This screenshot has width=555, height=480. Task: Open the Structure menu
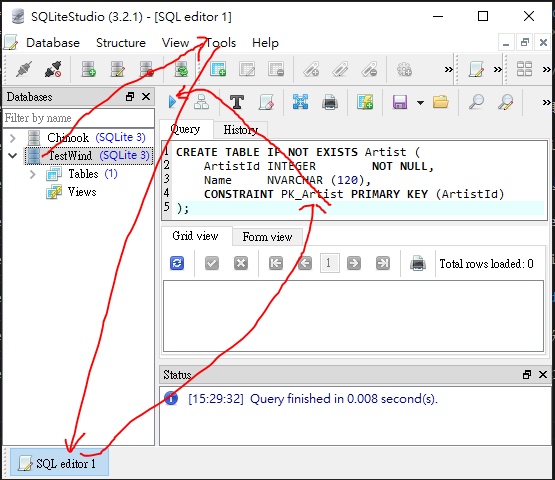pos(121,43)
